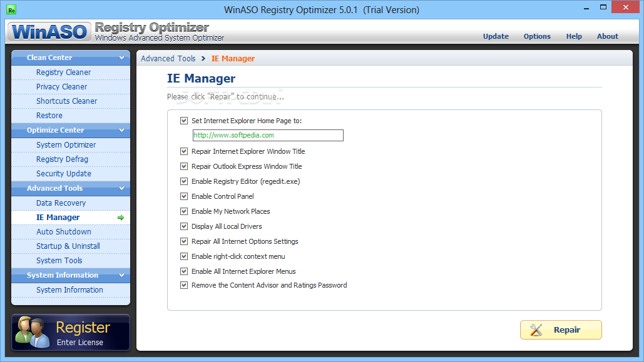Click Register Enter License banner

pyautogui.click(x=71, y=333)
